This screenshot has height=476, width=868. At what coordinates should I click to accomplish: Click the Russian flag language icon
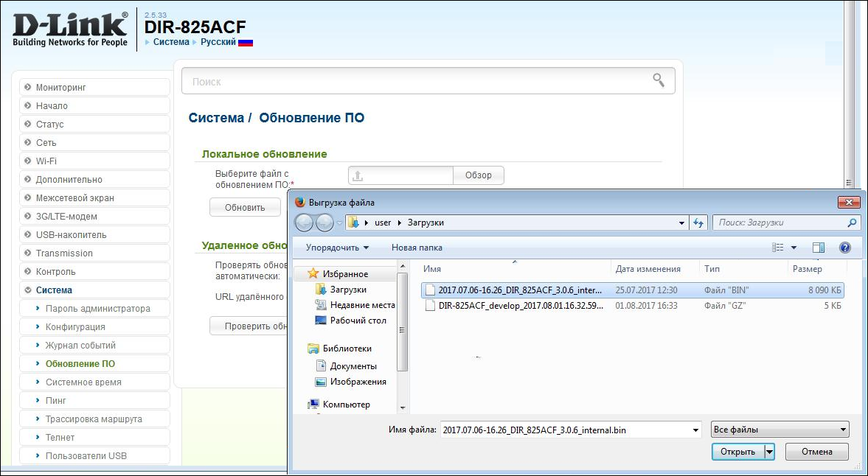click(246, 42)
